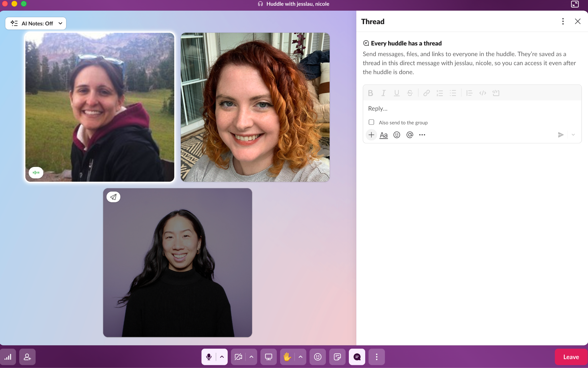The width and height of the screenshot is (588, 368).
Task: Select the red-haired woman's video tile
Action: point(255,107)
